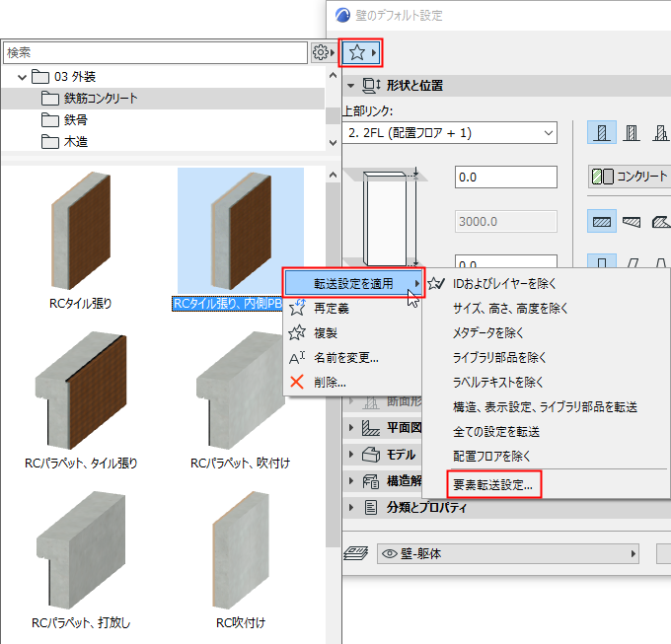
Task: Open 要素転送設定... dialog
Action: pyautogui.click(x=493, y=485)
